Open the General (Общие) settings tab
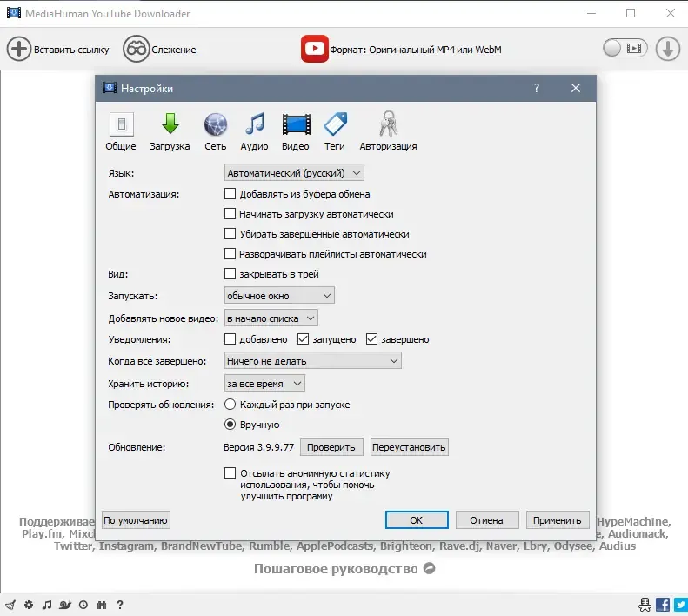The height and width of the screenshot is (616, 688). click(x=121, y=131)
